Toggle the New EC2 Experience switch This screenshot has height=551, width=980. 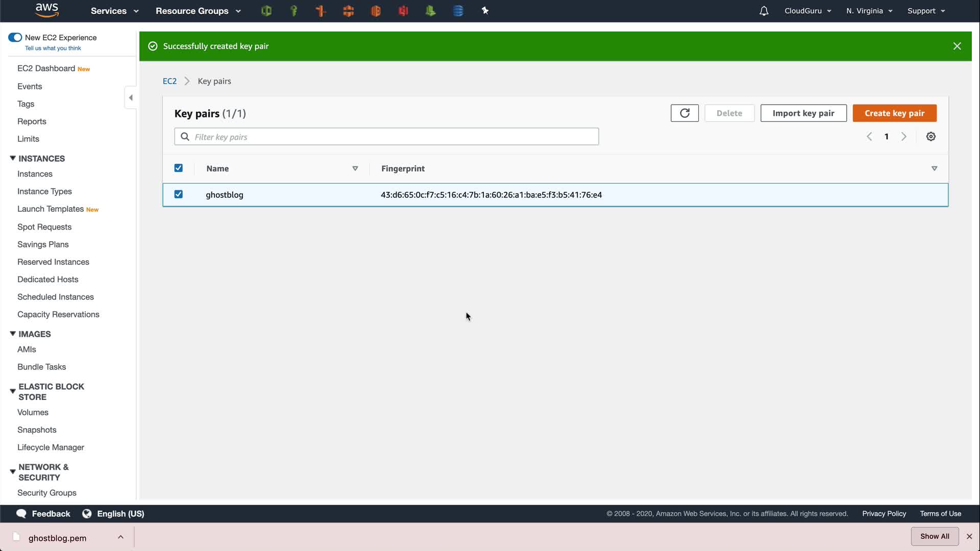[x=15, y=37]
